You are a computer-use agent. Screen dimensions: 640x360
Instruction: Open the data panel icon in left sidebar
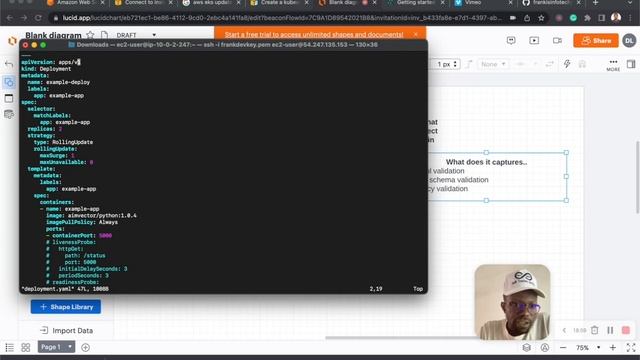[9, 114]
